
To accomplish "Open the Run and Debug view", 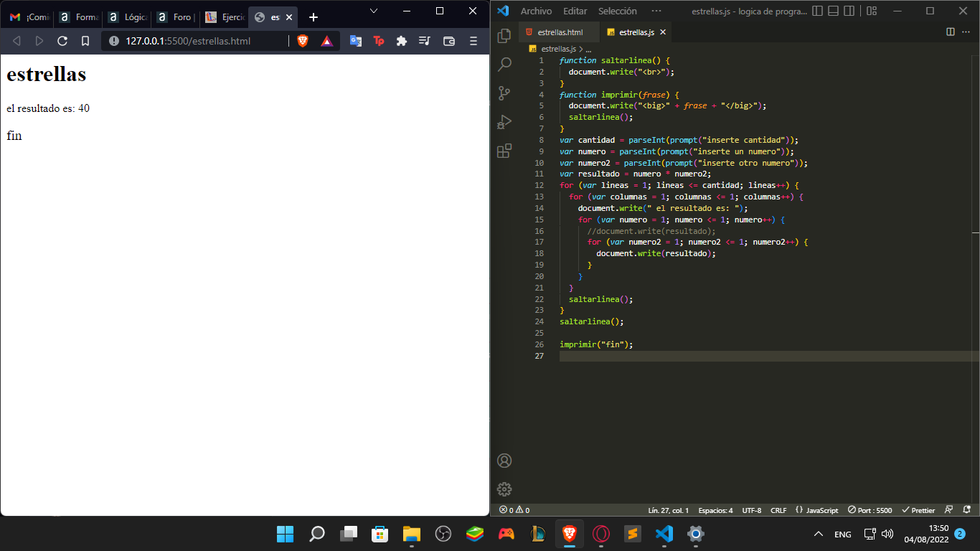I will click(x=504, y=122).
